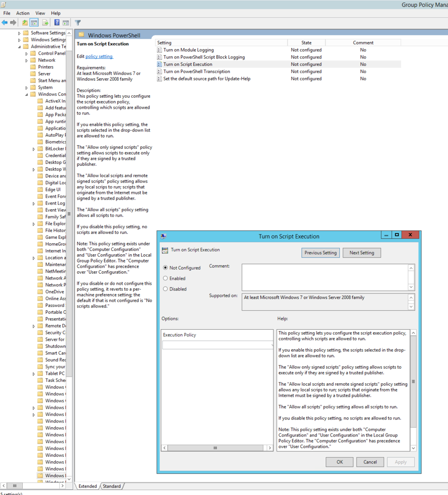Image resolution: width=448 pixels, height=495 pixels.
Task: Open the Execution Policy dropdown
Action: [217, 345]
